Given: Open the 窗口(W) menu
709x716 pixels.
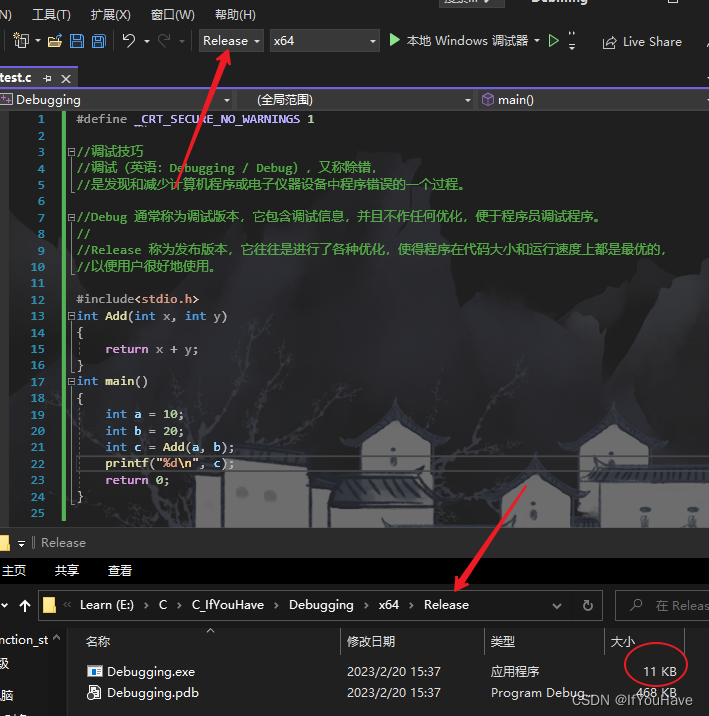Looking at the screenshot, I should pyautogui.click(x=173, y=15).
